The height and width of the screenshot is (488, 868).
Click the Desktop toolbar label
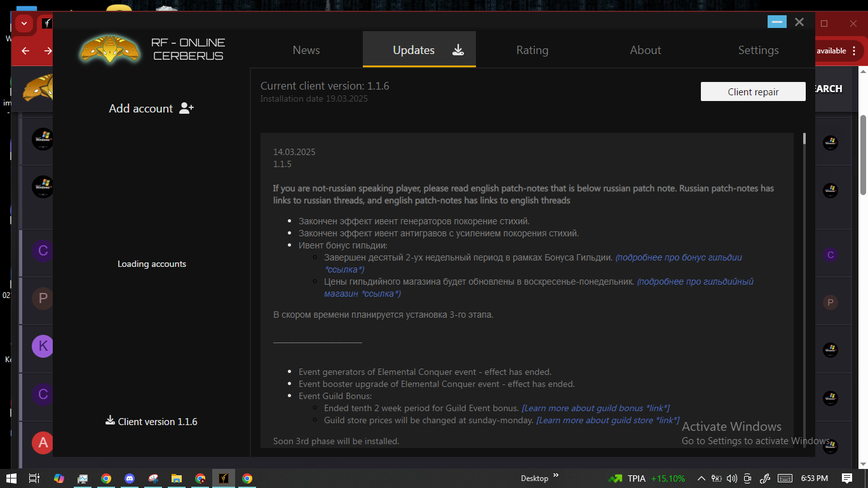pos(534,478)
